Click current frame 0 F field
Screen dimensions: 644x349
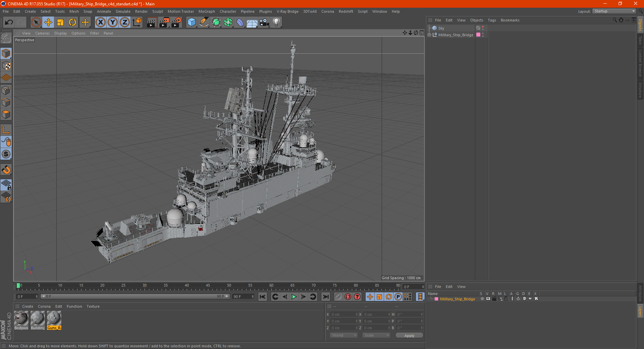pyautogui.click(x=28, y=297)
